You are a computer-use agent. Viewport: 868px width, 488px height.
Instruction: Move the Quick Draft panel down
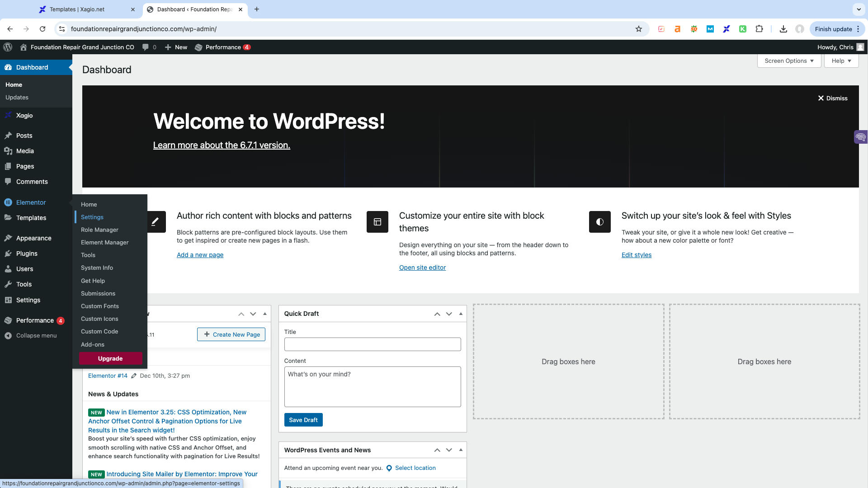point(449,314)
